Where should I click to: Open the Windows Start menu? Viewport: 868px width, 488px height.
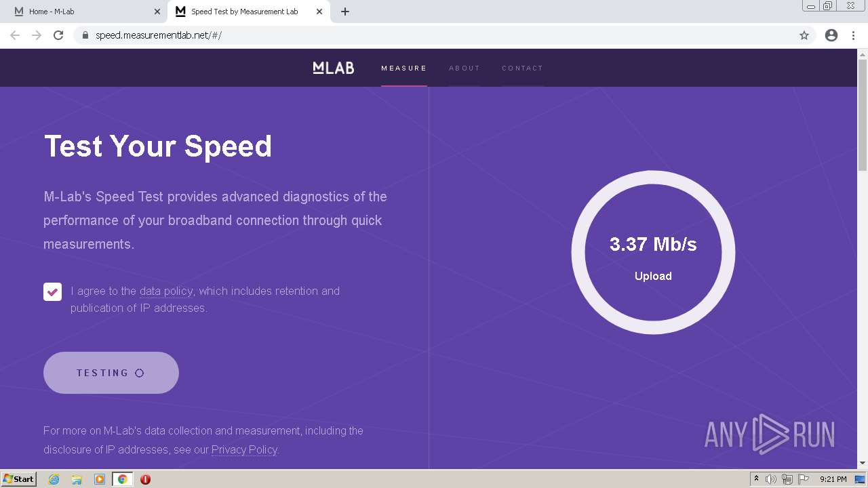tap(19, 479)
